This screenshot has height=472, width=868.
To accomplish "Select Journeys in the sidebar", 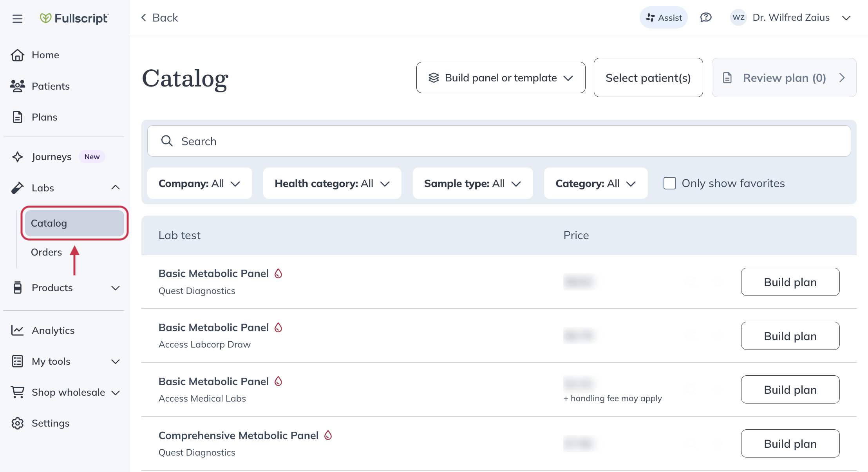I will 52,157.
